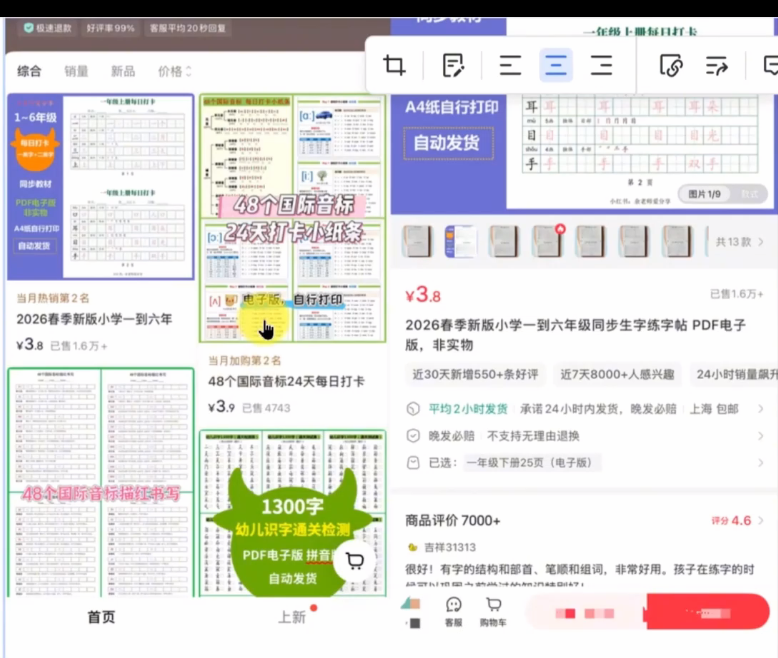The width and height of the screenshot is (778, 658).
Task: Select the fifth variant thumbnail
Action: (590, 241)
